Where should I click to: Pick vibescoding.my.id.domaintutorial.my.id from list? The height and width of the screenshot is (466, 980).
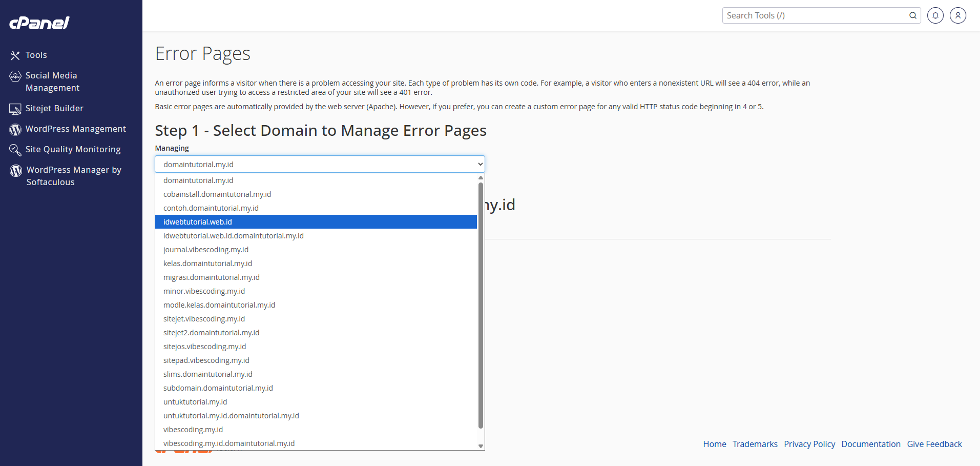pyautogui.click(x=316, y=443)
